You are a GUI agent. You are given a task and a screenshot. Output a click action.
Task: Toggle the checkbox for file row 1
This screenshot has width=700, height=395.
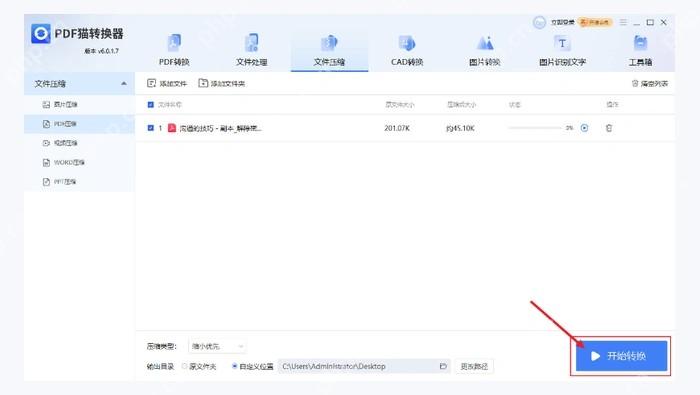click(150, 128)
